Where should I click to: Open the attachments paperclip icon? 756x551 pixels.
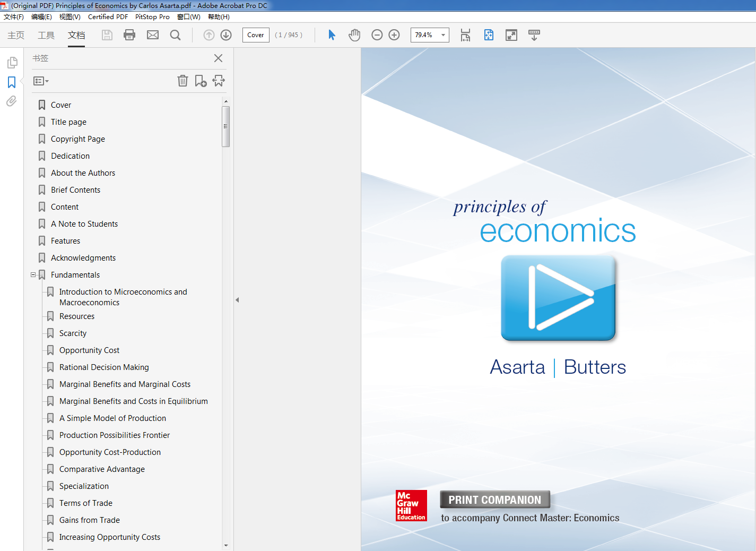tap(12, 101)
